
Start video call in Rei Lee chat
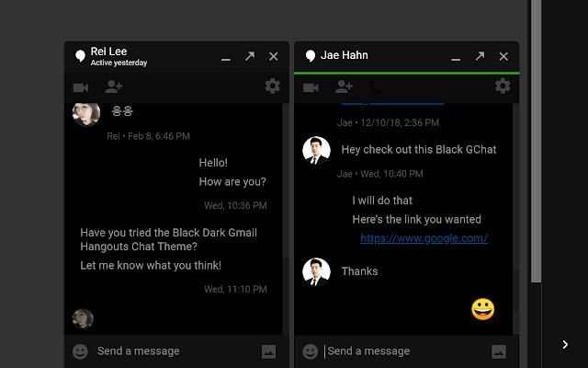tap(81, 88)
